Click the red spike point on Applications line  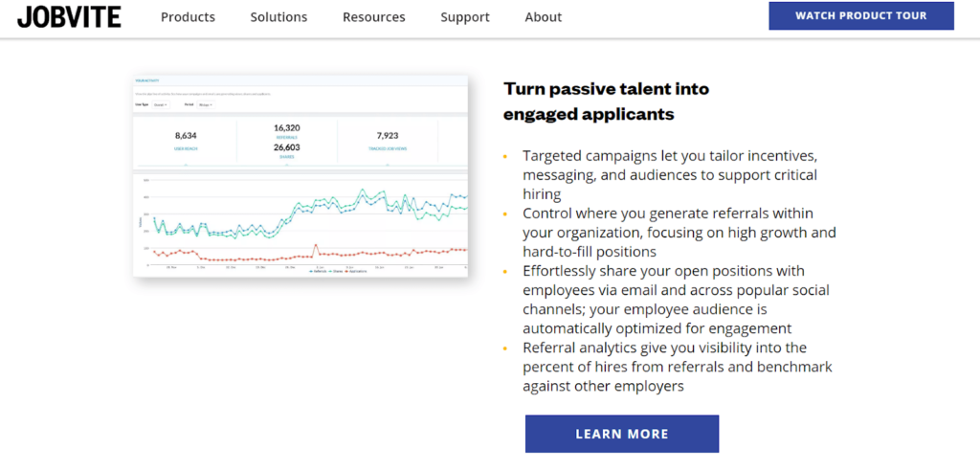tap(316, 245)
